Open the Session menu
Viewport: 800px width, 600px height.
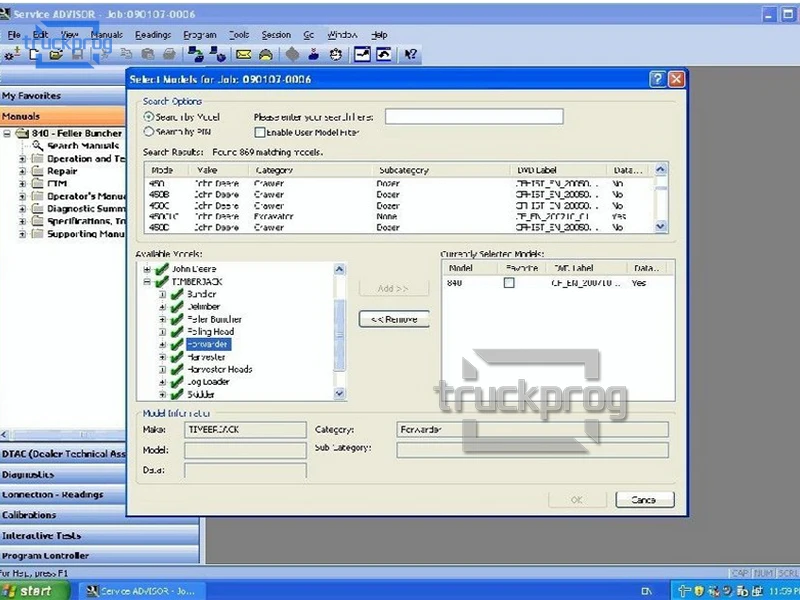click(276, 35)
